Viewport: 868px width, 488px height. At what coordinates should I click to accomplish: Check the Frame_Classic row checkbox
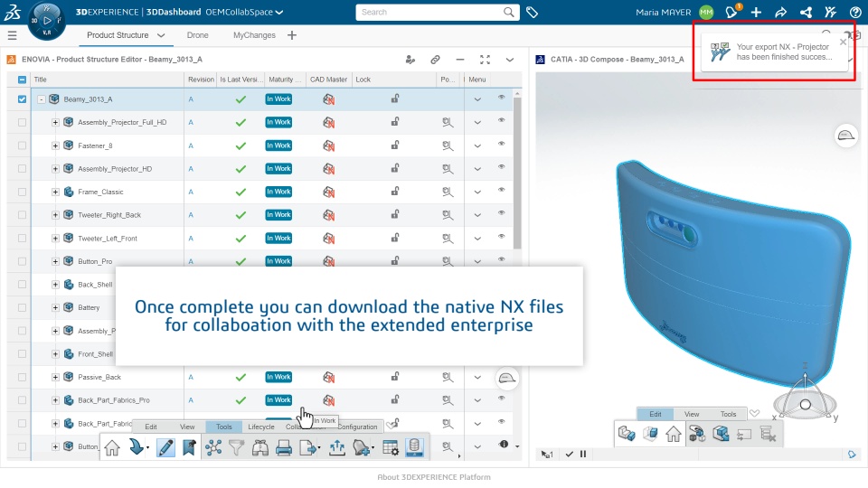pos(22,192)
